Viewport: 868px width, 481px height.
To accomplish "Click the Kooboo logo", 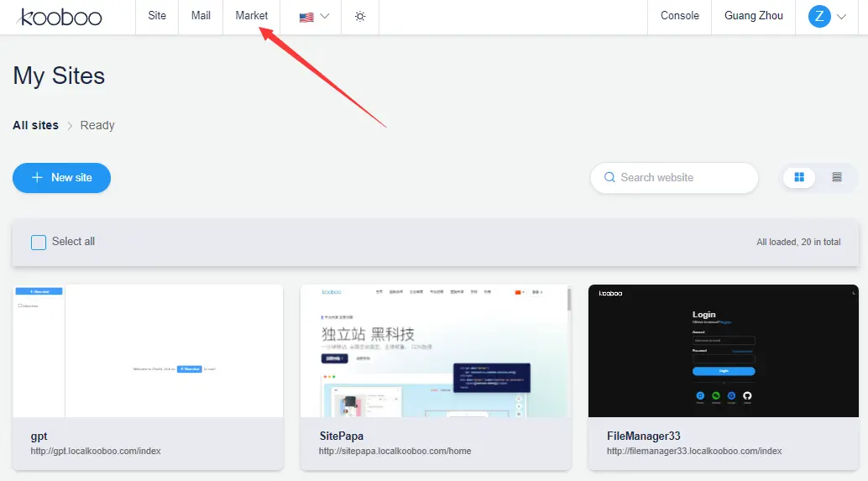I will click(60, 17).
